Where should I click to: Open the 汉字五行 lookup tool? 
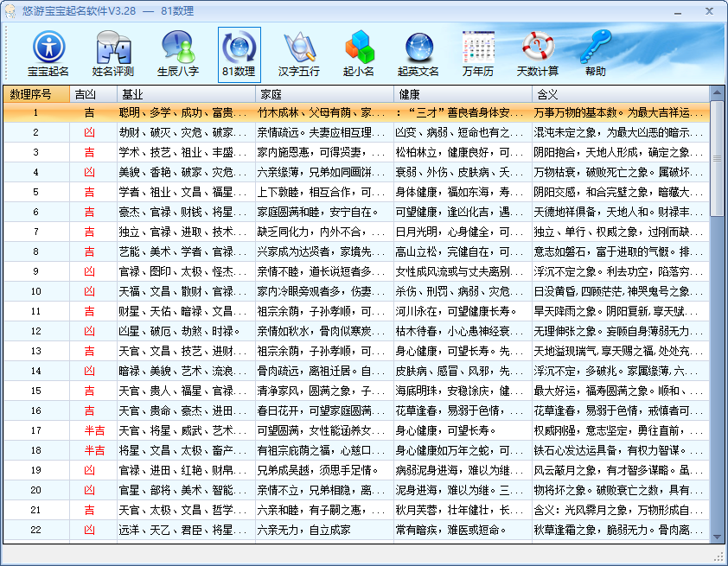(x=299, y=54)
